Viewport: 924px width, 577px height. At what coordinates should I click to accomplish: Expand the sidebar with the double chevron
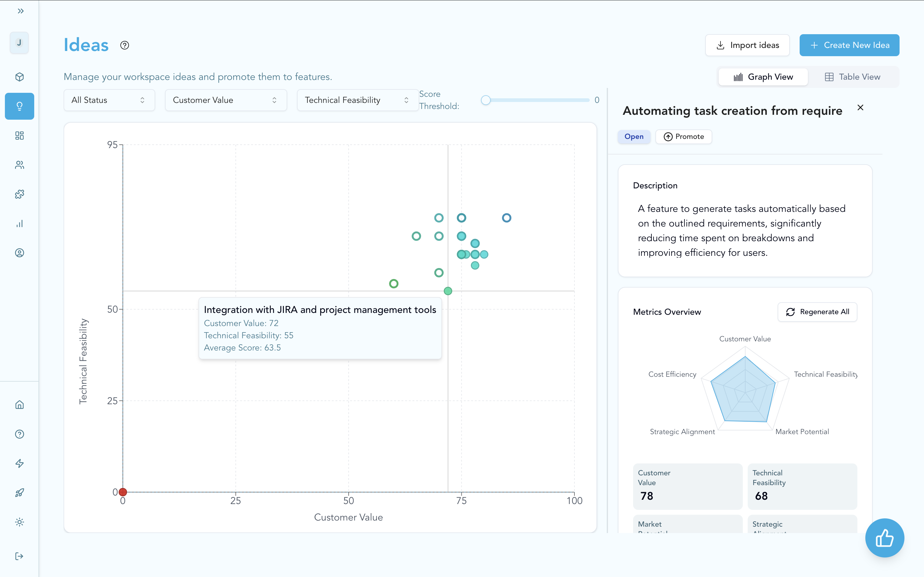pos(20,11)
